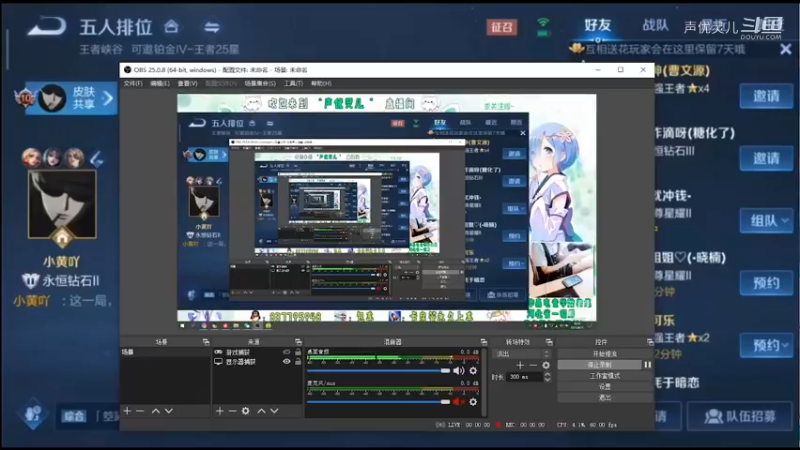Open 桌面音频 mixer settings gear

473,371
